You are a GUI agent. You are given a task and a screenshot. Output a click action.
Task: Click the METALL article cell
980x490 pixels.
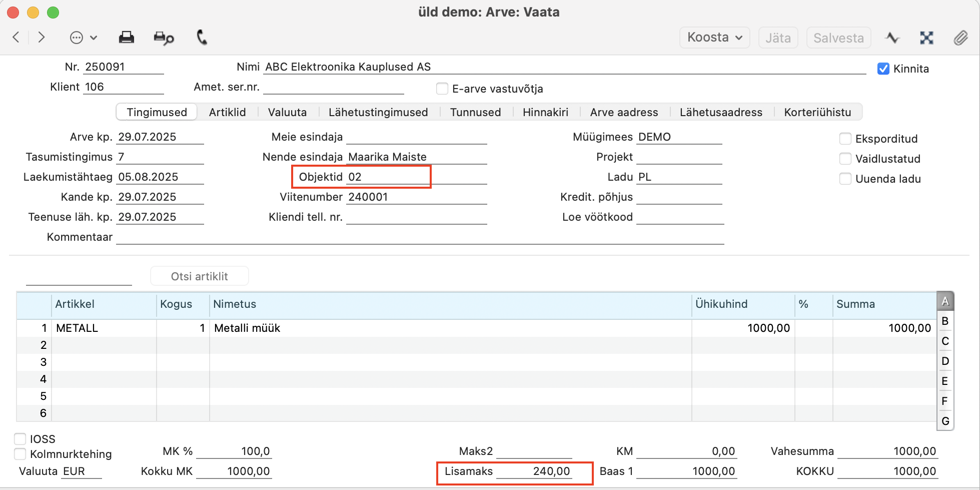(x=104, y=328)
